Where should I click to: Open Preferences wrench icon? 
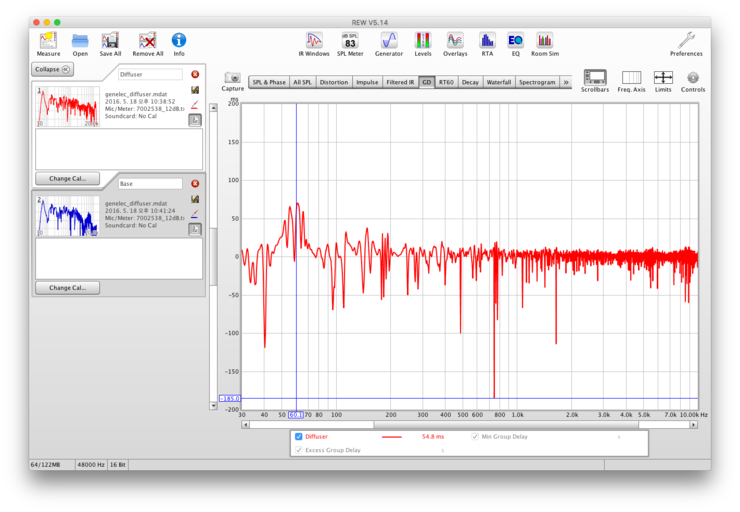[686, 42]
